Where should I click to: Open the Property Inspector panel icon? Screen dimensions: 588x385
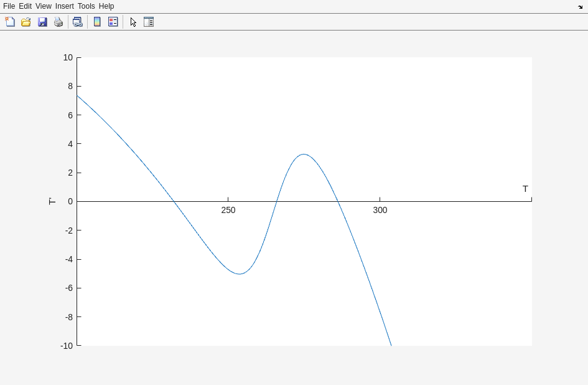(149, 22)
